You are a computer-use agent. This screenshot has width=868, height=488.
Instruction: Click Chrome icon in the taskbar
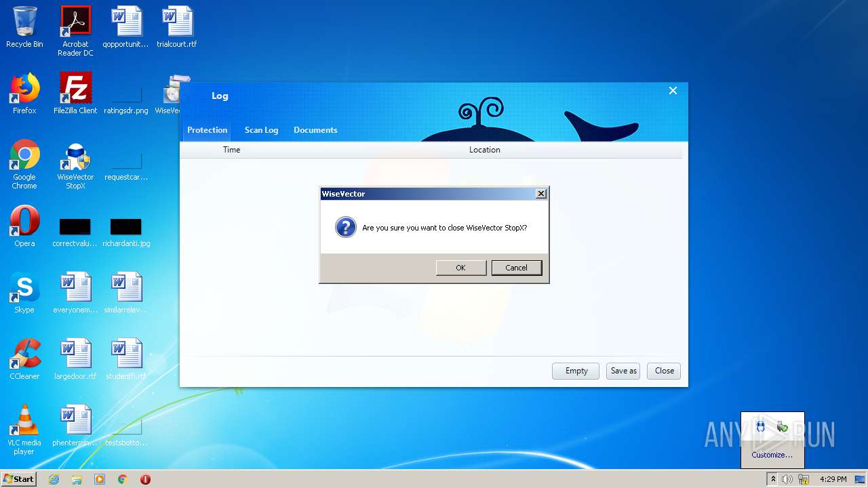coord(123,479)
